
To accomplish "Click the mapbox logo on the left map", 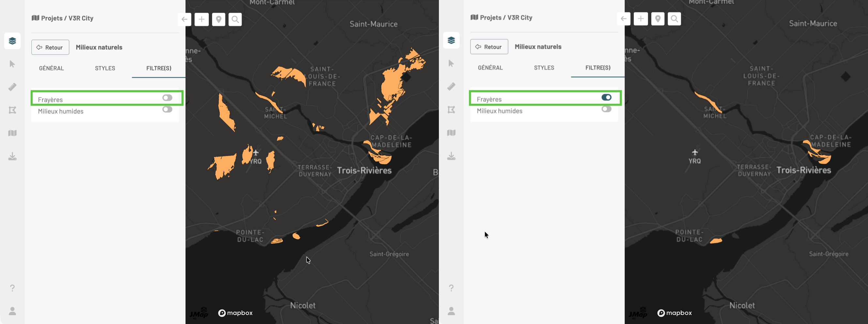I will pyautogui.click(x=235, y=313).
